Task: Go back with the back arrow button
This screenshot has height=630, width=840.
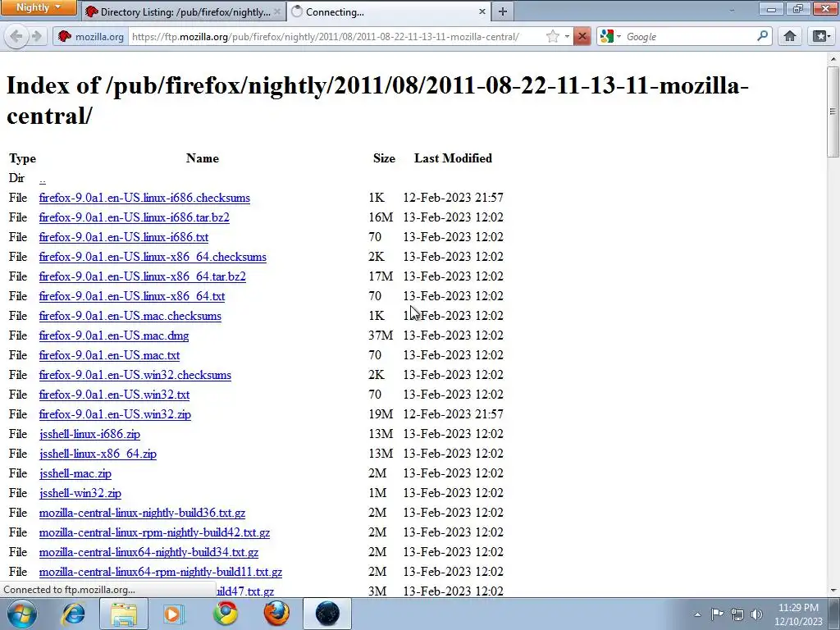Action: click(16, 36)
